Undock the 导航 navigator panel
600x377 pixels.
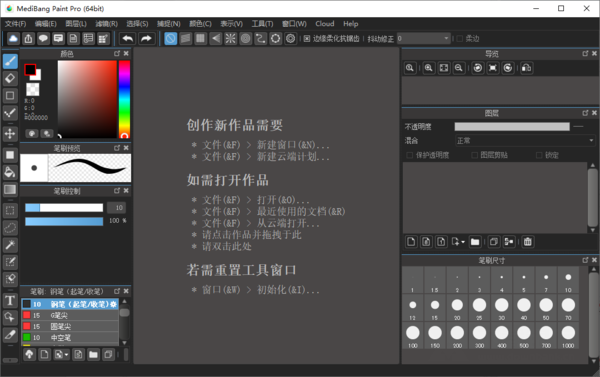[585, 54]
